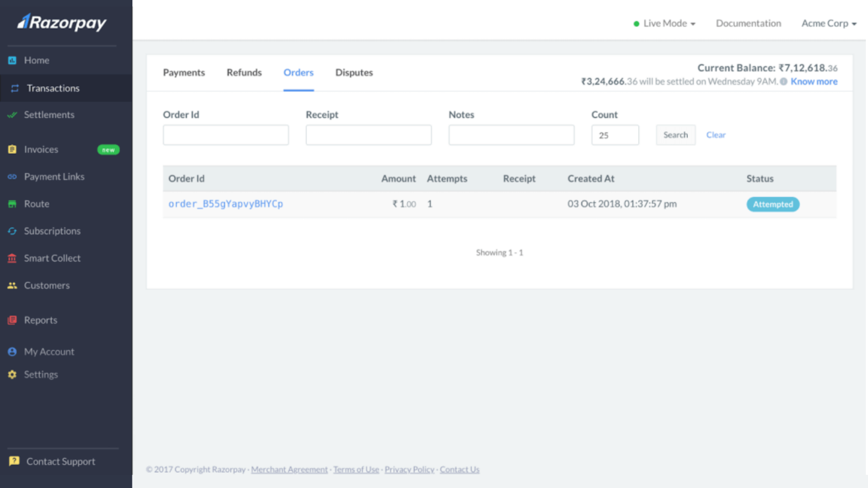Switch to the Refunds tab
Image resolution: width=868 pixels, height=488 pixels.
(244, 73)
